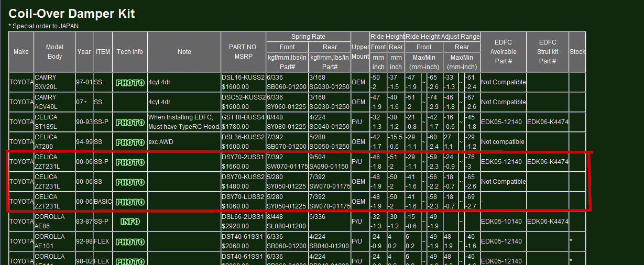Click the 'Coil-Over Damper Kit' heading
Viewport: 644px width, 265px height.
coord(72,14)
